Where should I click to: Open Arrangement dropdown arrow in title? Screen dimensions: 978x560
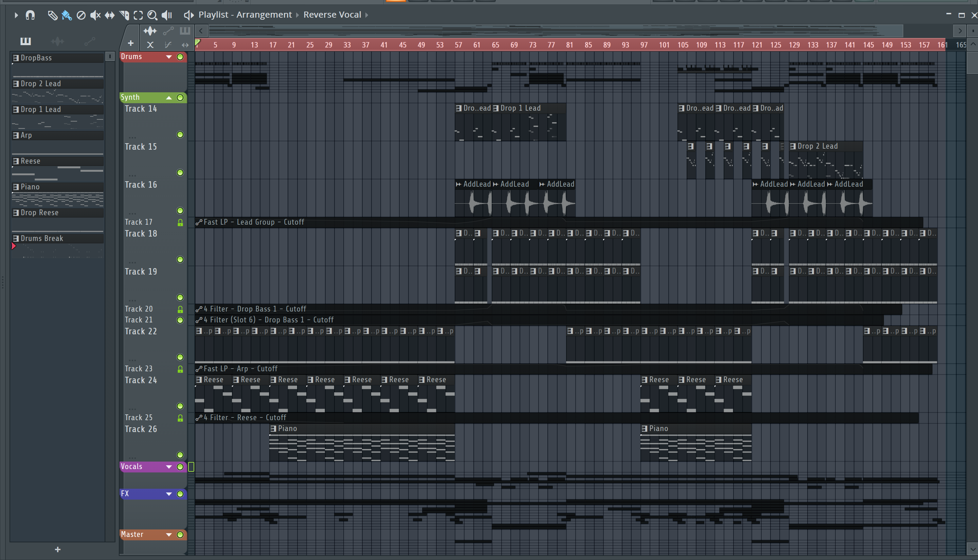(297, 15)
